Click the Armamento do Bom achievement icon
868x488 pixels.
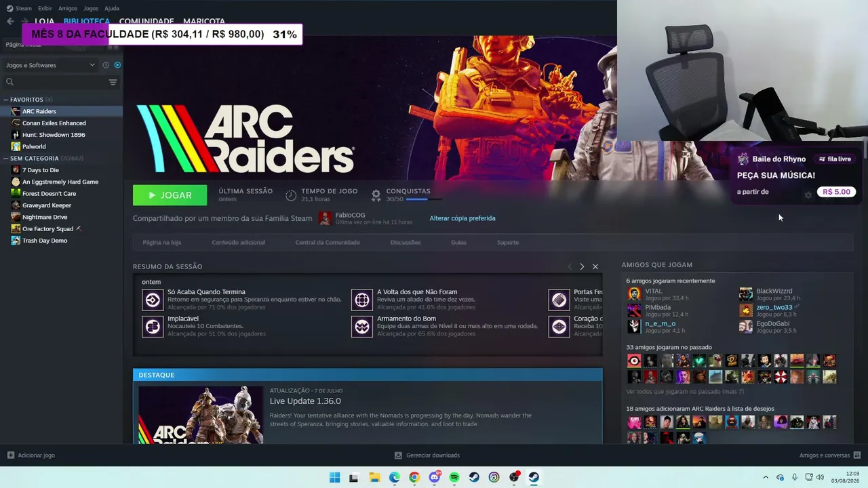coord(362,327)
